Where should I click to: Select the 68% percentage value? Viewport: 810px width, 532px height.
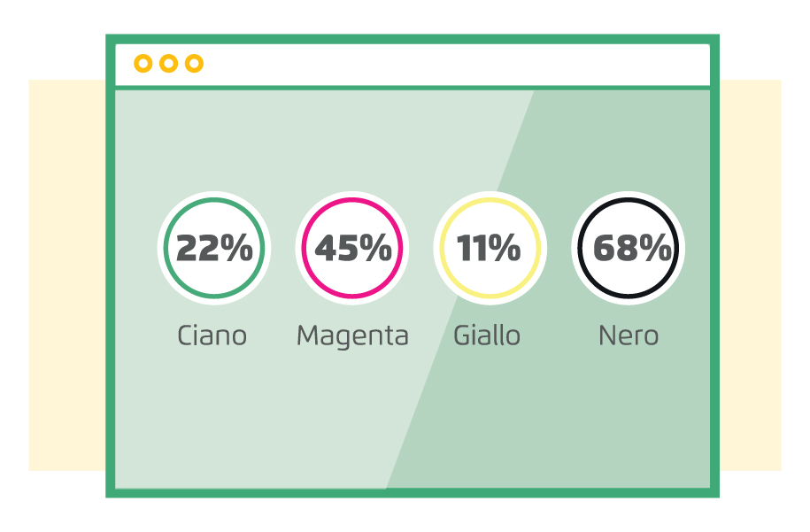click(x=632, y=248)
